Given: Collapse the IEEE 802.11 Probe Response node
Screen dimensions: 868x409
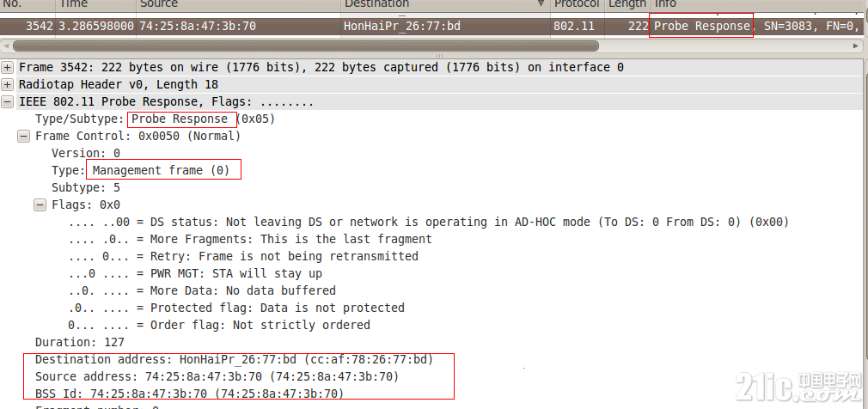Looking at the screenshot, I should click(x=8, y=102).
